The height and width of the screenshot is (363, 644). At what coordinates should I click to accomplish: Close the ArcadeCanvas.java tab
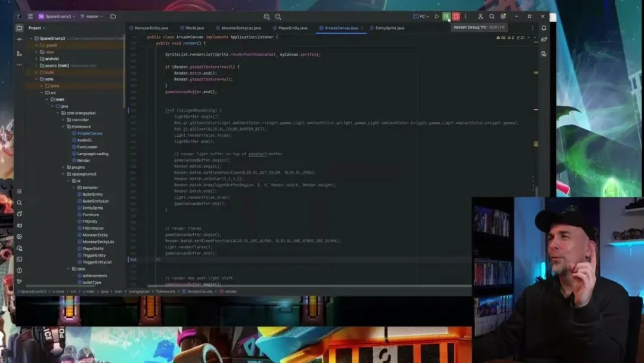(362, 28)
